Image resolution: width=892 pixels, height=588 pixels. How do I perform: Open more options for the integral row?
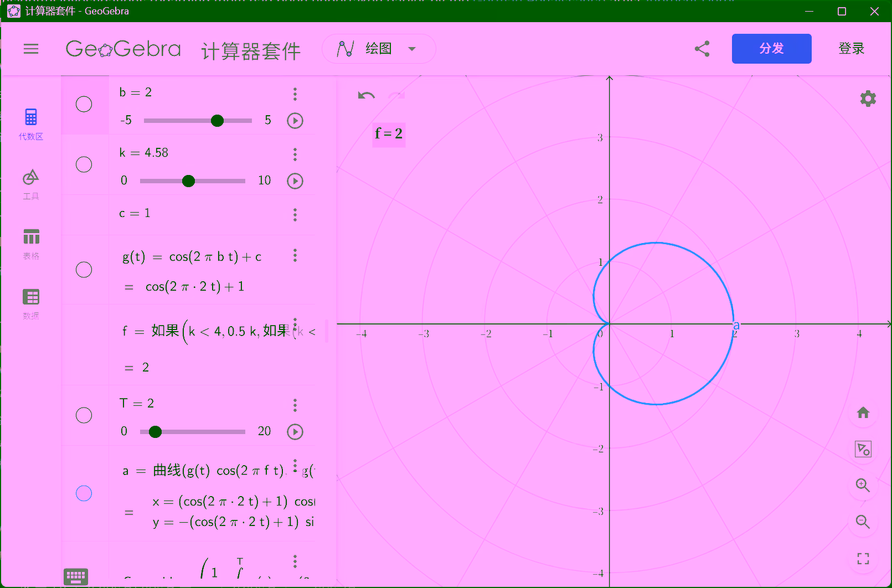click(x=295, y=561)
